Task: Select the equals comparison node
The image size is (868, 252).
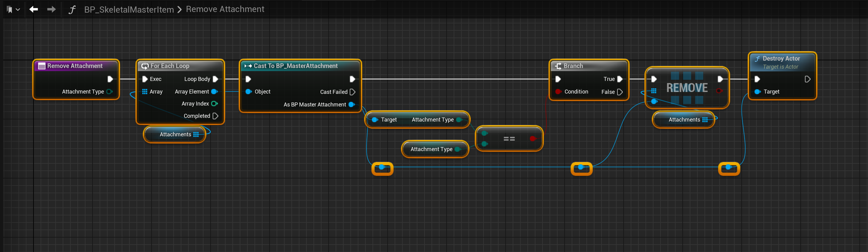Action: (509, 139)
